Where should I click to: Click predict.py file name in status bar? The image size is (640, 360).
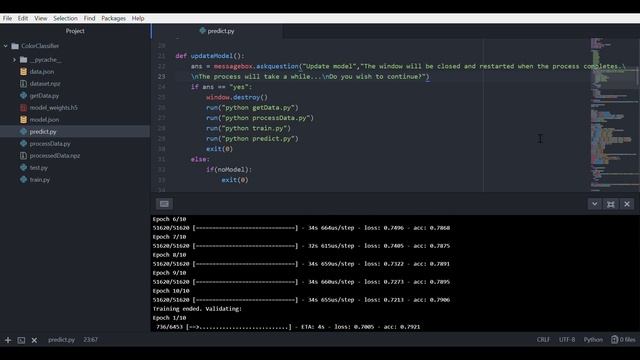(x=61, y=340)
